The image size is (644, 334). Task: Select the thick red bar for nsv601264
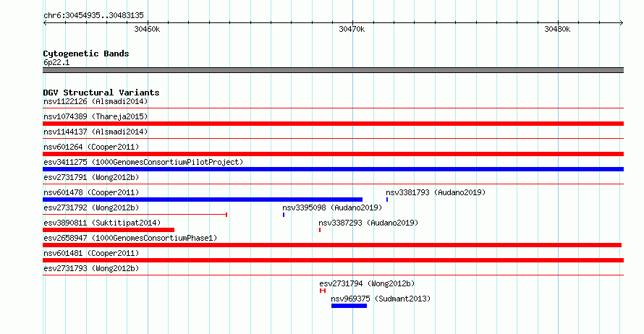[333, 154]
